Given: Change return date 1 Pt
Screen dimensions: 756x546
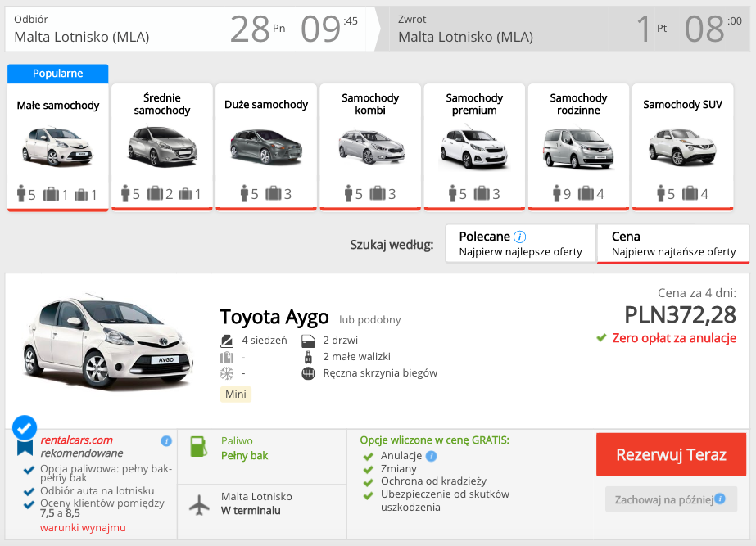Looking at the screenshot, I should tap(651, 29).
